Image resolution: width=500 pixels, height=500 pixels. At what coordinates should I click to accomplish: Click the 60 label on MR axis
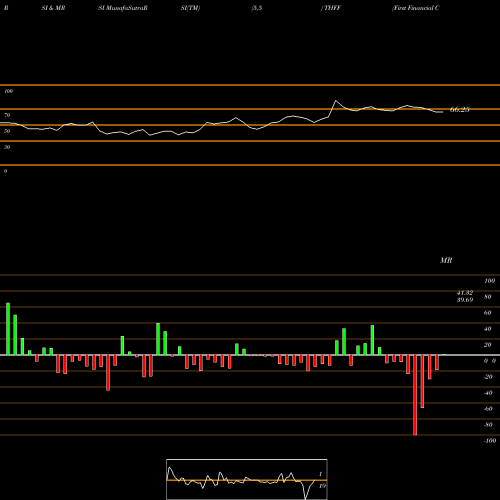coord(488,313)
